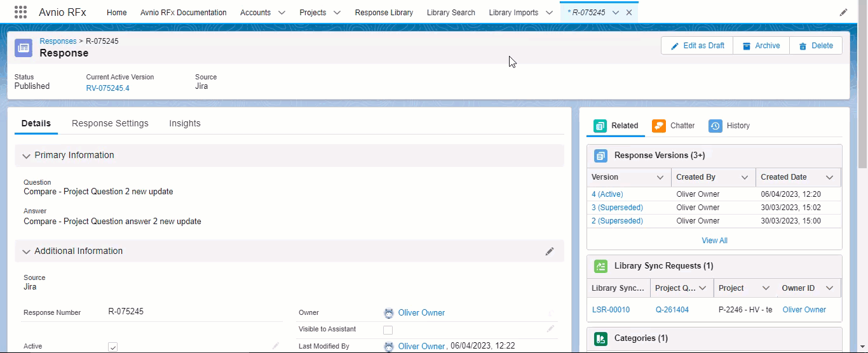Open the App Launcher grid icon
868x353 pixels.
[20, 12]
